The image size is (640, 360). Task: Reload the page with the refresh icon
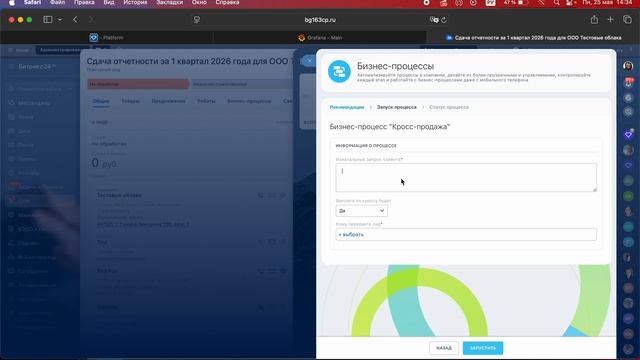tap(444, 20)
